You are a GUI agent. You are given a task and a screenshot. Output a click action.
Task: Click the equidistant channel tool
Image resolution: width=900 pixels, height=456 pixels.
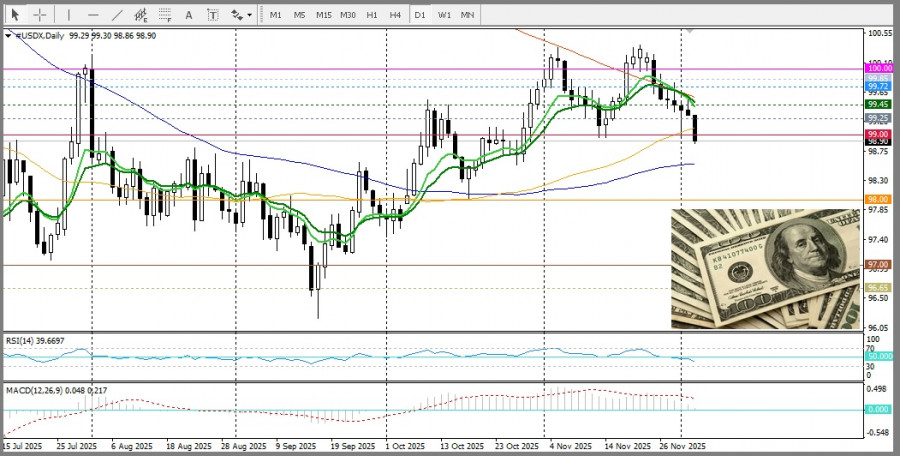point(142,15)
